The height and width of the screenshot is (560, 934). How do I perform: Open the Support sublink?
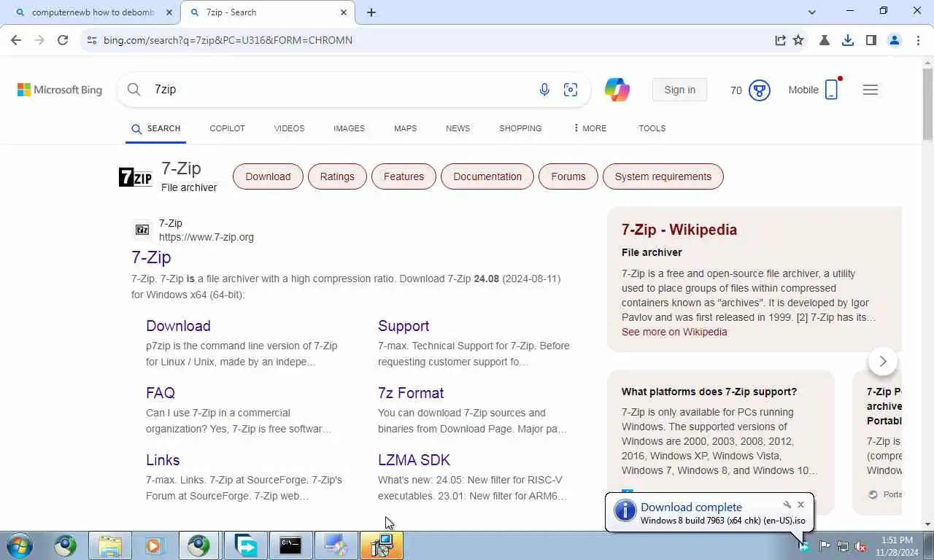click(404, 326)
